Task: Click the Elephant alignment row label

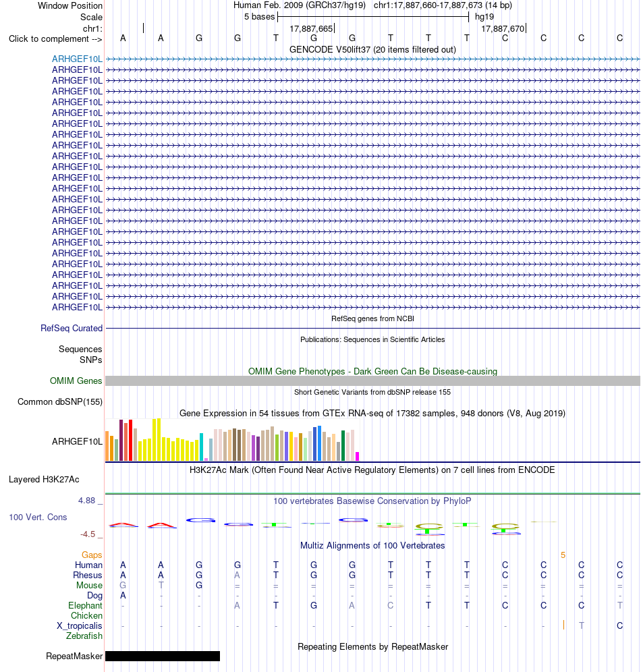Action: coord(85,606)
